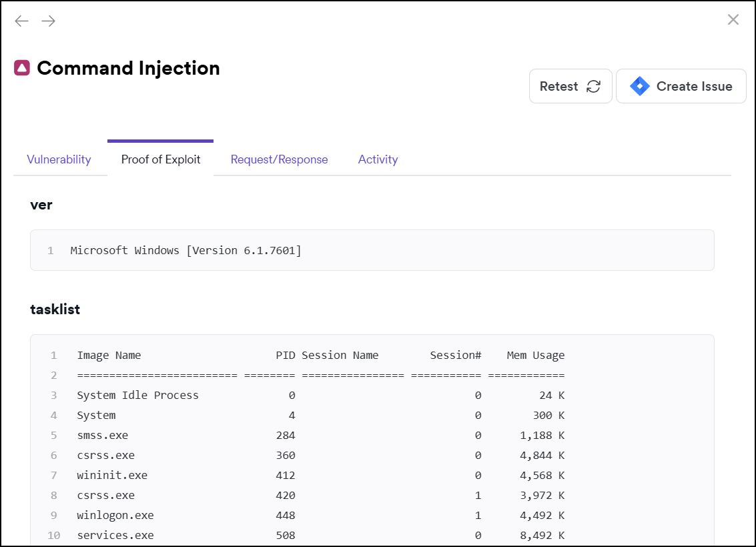Open the Proof of Exploit tab
Viewport: 756px width, 547px height.
(x=160, y=159)
